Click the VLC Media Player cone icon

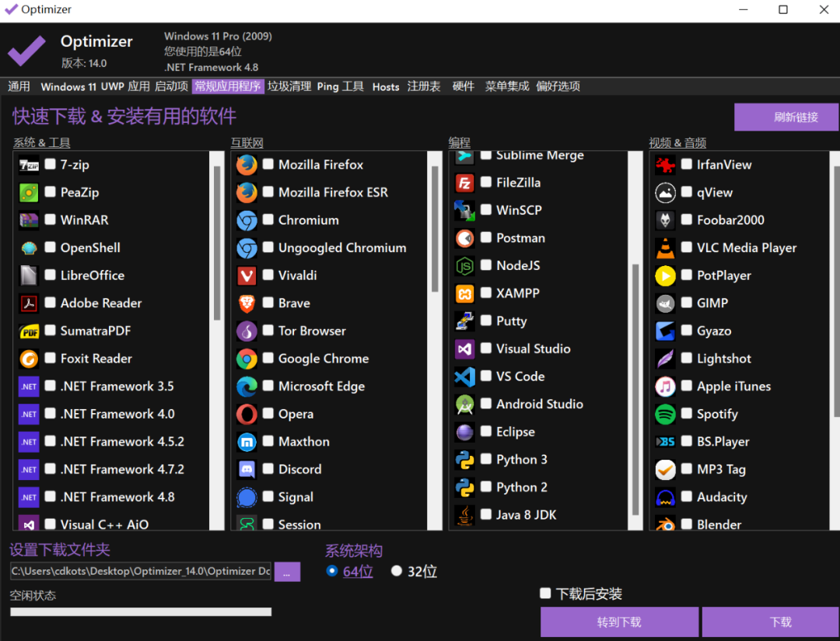(x=665, y=248)
